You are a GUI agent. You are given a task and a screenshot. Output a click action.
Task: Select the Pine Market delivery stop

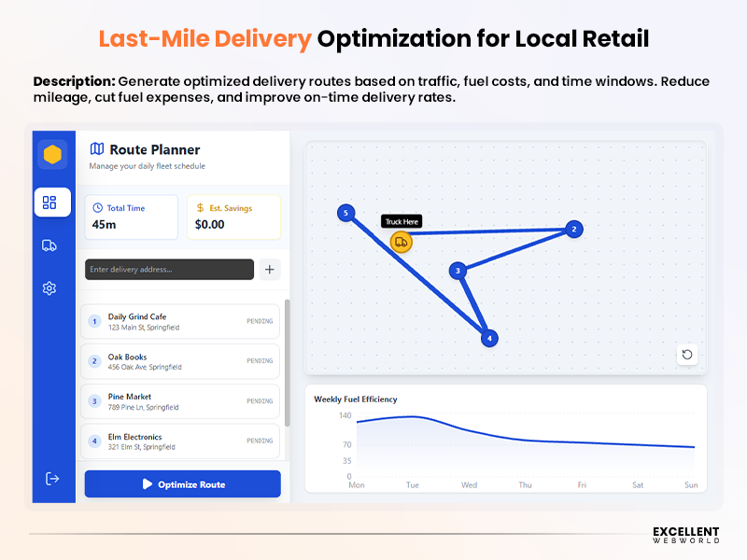182,401
